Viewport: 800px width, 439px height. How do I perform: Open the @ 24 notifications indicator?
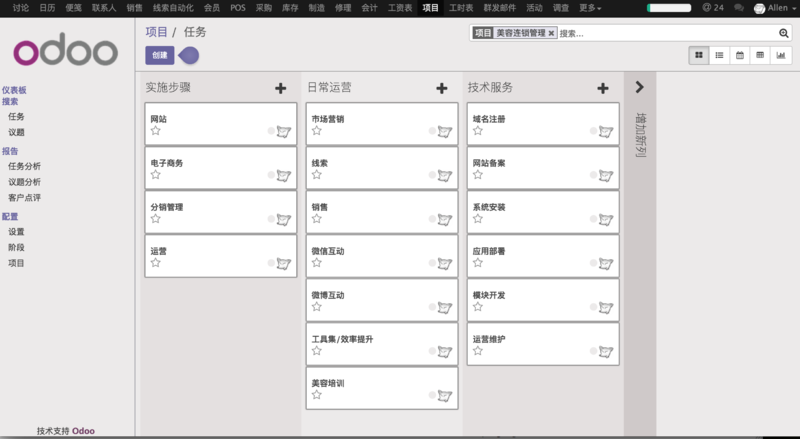[x=713, y=8]
